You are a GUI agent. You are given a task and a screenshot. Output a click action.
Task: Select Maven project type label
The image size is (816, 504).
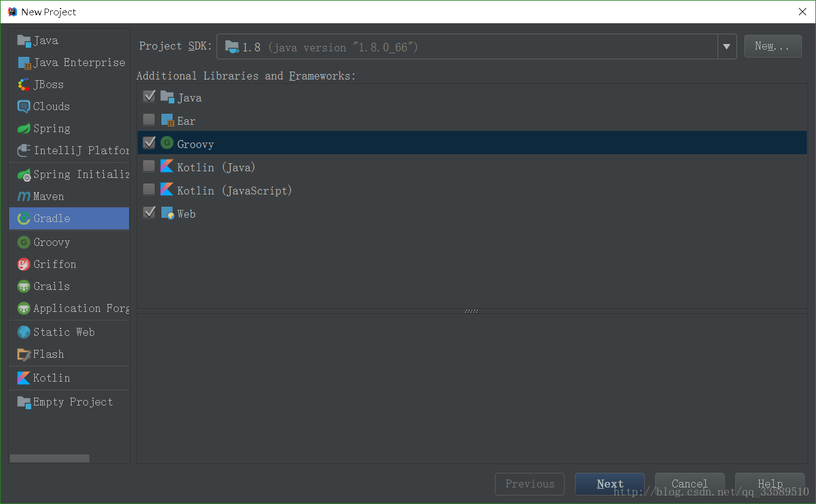[x=49, y=197]
